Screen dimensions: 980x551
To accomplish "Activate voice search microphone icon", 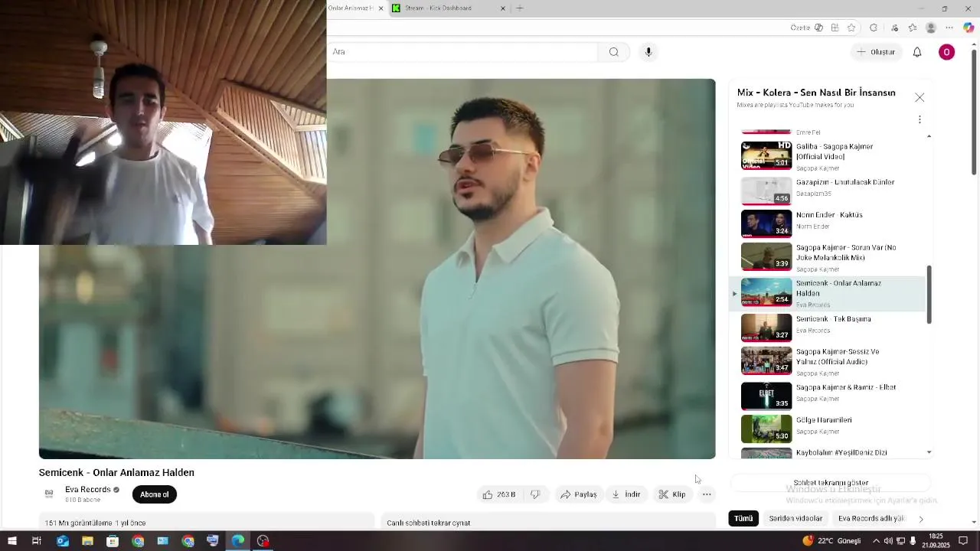I will pyautogui.click(x=648, y=52).
